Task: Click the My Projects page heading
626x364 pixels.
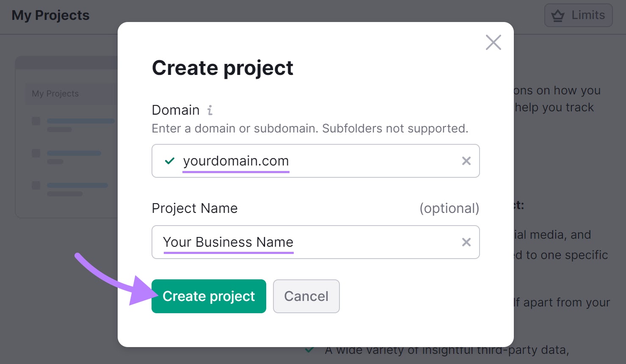Action: pos(50,15)
